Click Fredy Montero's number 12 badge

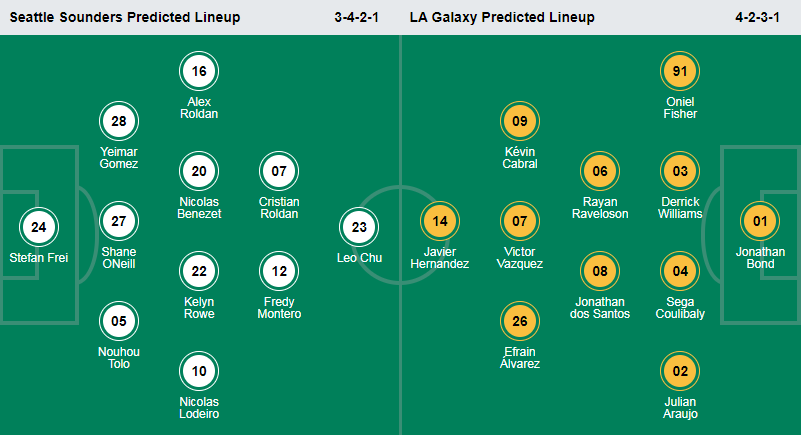click(x=279, y=271)
